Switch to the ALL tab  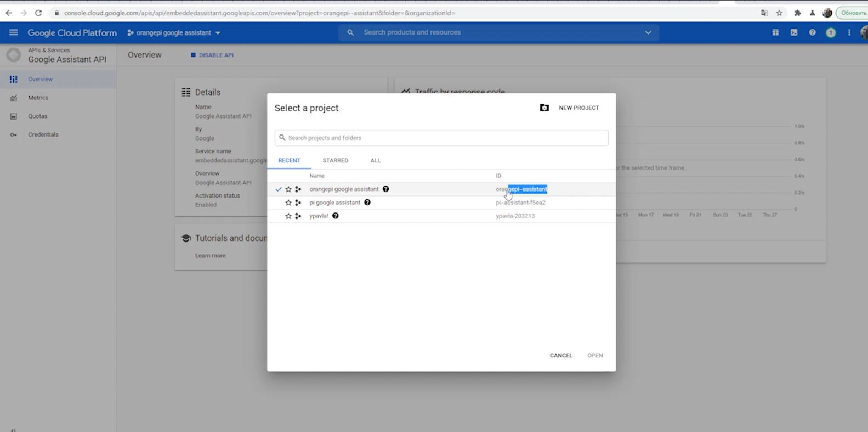[376, 160]
